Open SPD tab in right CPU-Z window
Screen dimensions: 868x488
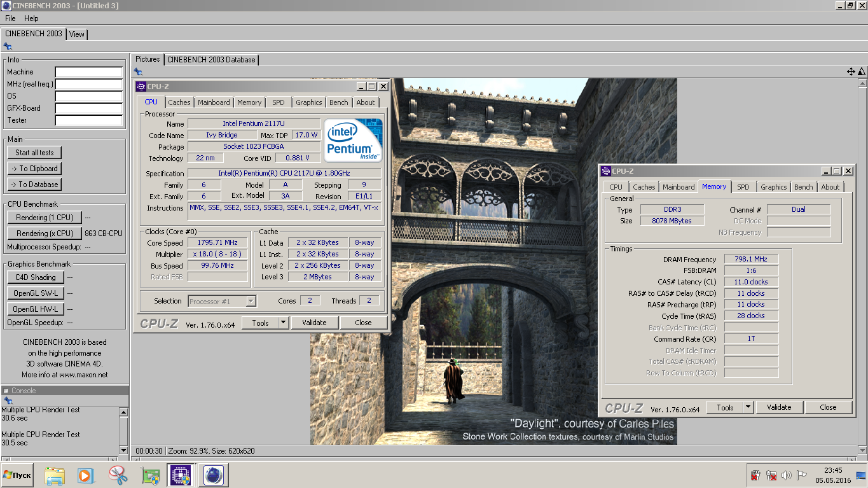coord(743,187)
